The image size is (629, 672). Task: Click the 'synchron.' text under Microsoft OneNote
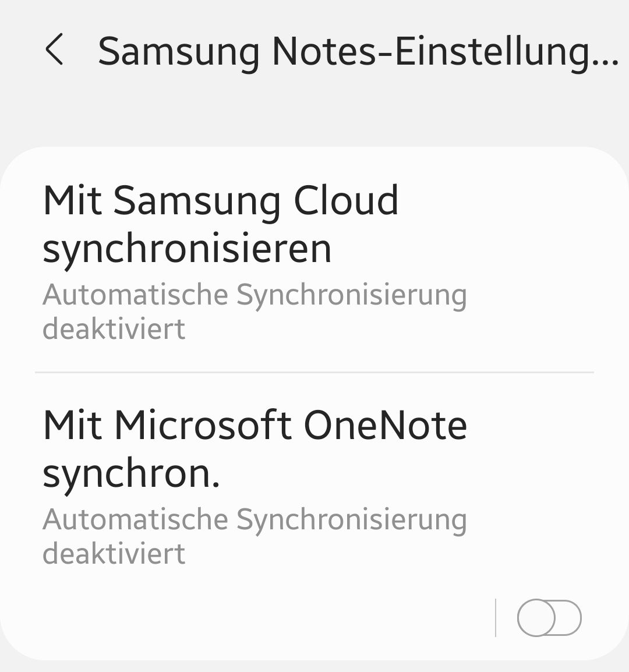click(131, 475)
